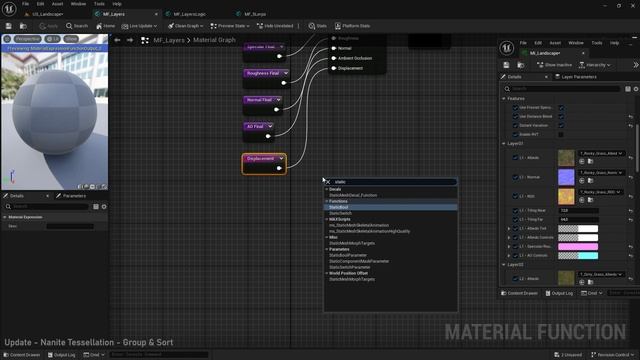Image resolution: width=640 pixels, height=360 pixels.
Task: Click the Perspective viewport button
Action: point(27,39)
